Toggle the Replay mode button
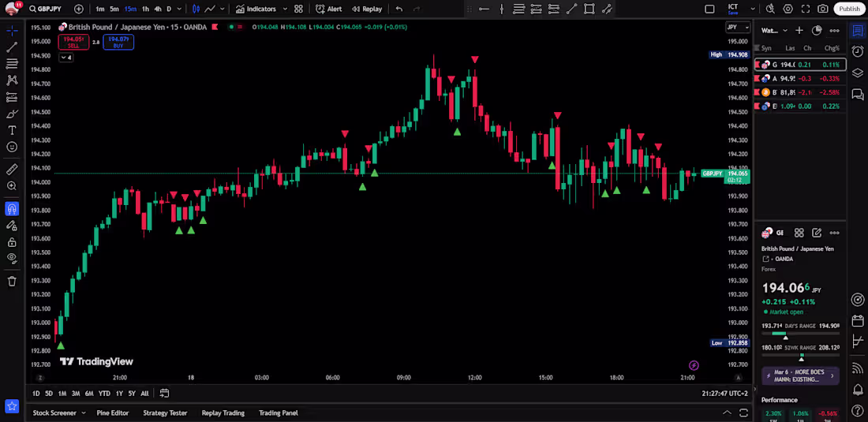The image size is (868, 422). point(367,9)
